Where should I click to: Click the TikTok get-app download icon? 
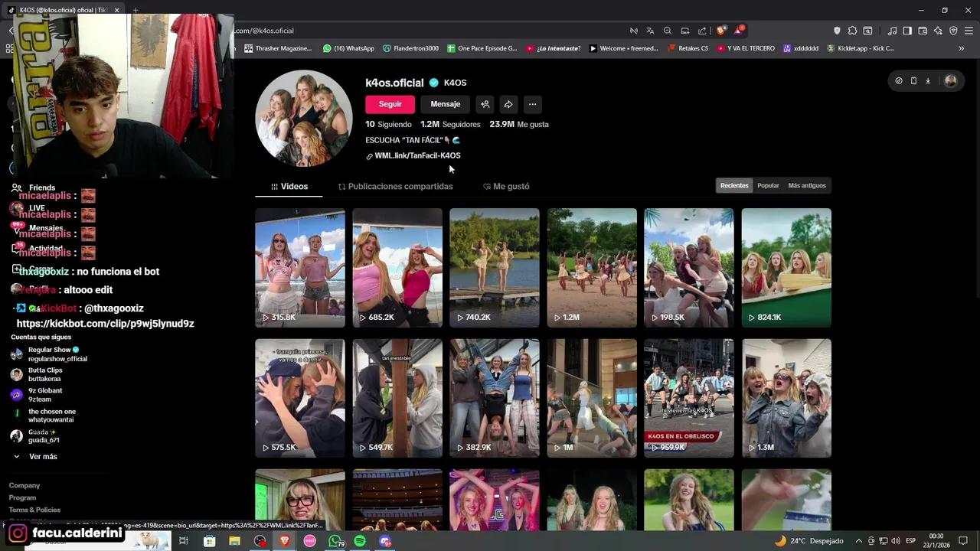[927, 81]
